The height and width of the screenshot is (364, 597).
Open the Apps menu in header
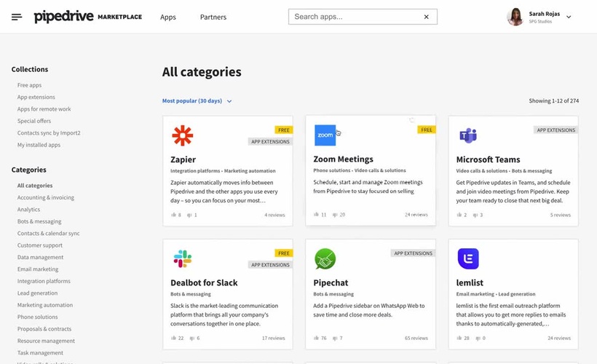coord(168,17)
